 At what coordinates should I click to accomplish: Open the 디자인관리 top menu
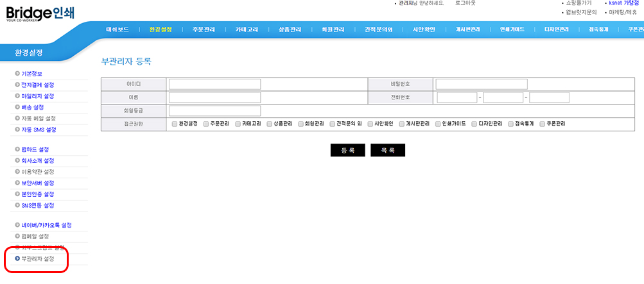557,29
